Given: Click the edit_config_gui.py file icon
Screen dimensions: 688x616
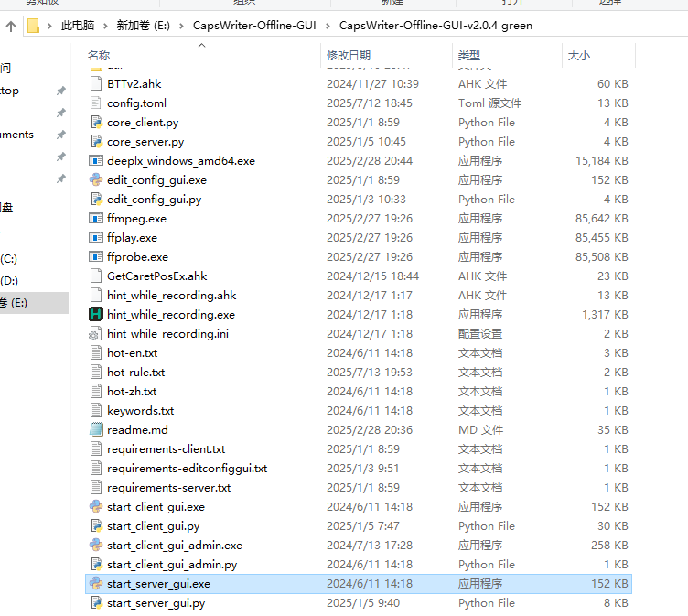Looking at the screenshot, I should click(x=96, y=199).
